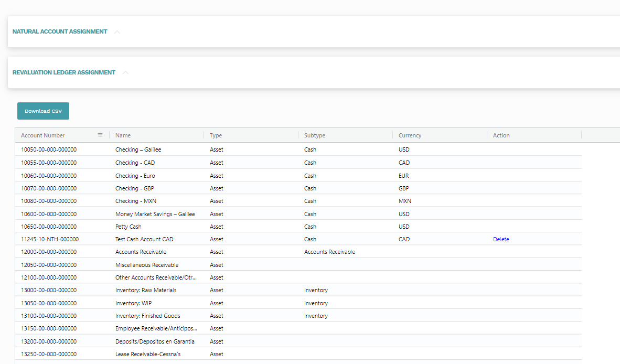This screenshot has height=364, width=620.
Task: Click the Action column header
Action: (501, 135)
